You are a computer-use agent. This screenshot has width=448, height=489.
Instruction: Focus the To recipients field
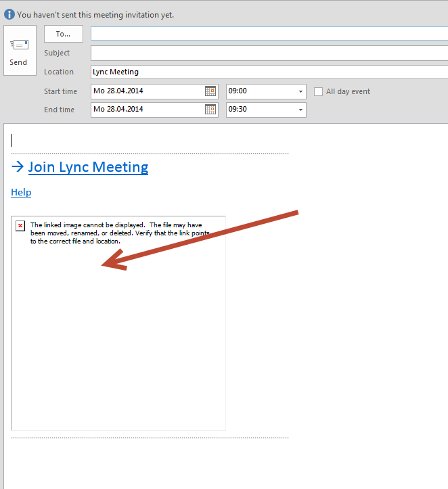(x=269, y=33)
